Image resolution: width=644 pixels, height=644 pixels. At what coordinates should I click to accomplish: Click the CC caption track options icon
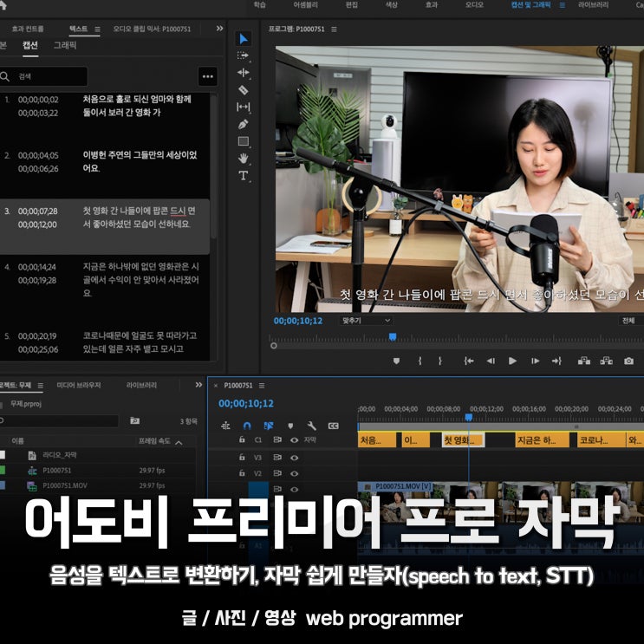pyautogui.click(x=334, y=426)
